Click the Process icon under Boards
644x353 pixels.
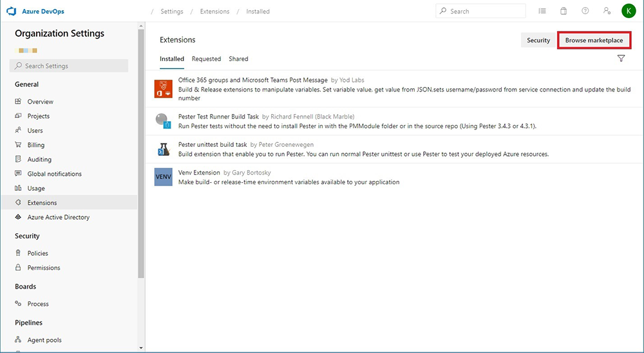pos(18,303)
